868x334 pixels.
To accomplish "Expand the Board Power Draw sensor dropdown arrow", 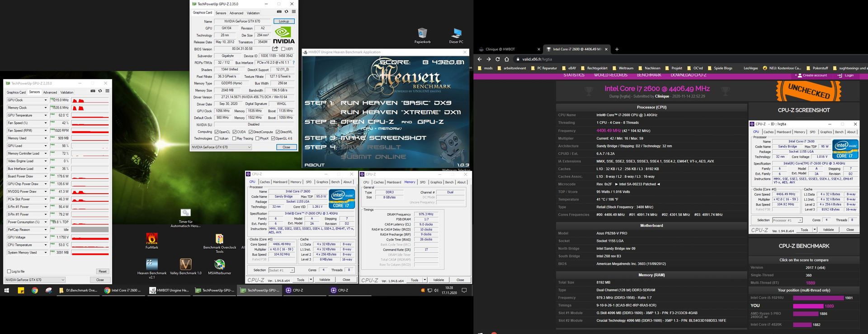I will (45, 176).
